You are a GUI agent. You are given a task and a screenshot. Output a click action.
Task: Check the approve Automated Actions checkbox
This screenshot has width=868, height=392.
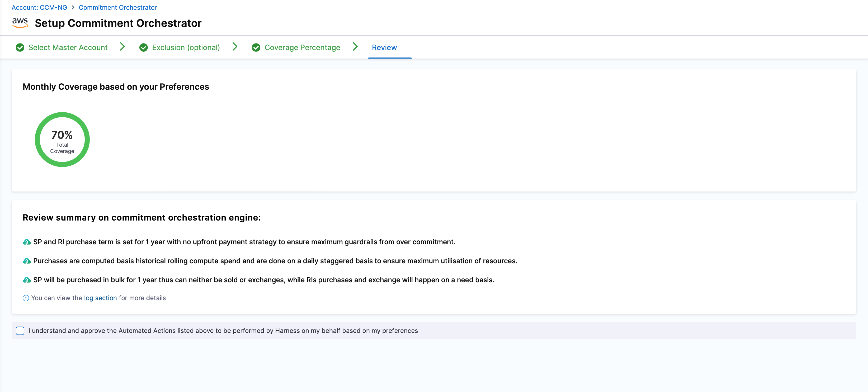20,331
